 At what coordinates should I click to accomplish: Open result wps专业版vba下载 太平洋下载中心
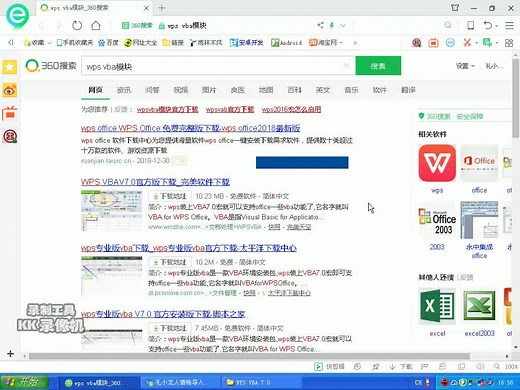189,248
